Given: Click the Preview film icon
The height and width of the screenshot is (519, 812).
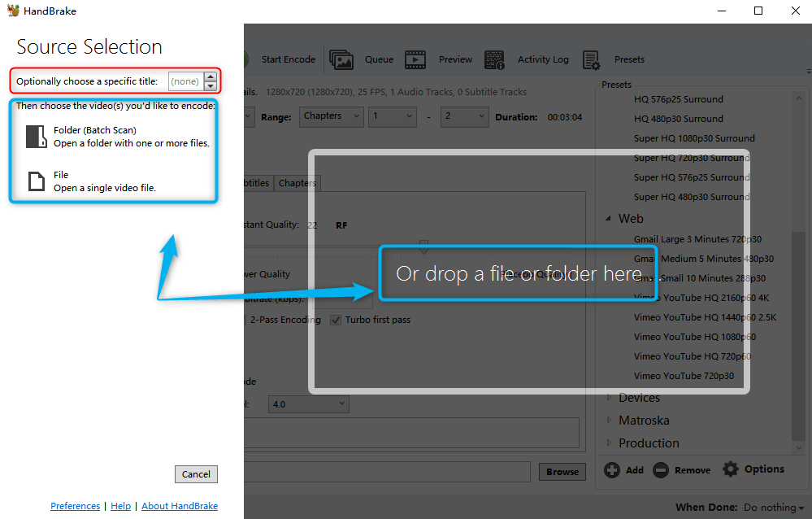Looking at the screenshot, I should tap(415, 59).
